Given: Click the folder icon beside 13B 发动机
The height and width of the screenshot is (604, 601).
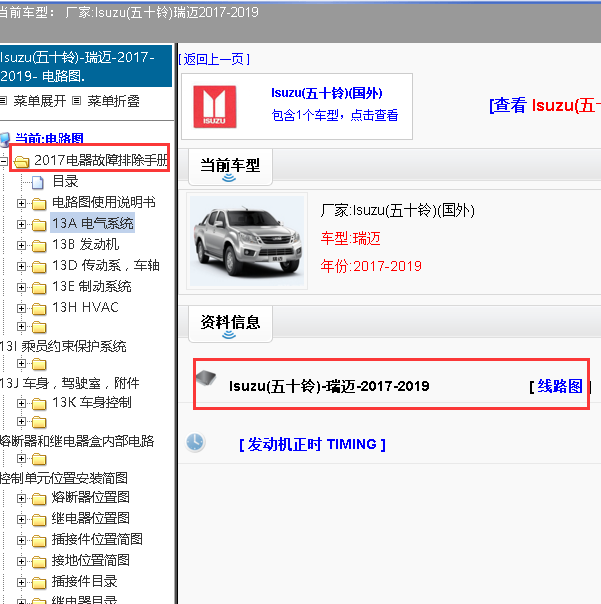Looking at the screenshot, I should 39,245.
